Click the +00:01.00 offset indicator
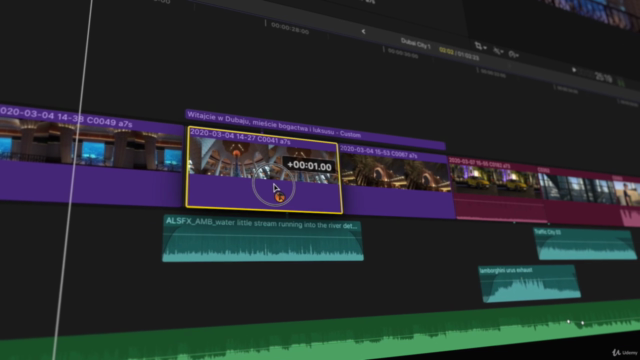This screenshot has width=640, height=360. (309, 166)
